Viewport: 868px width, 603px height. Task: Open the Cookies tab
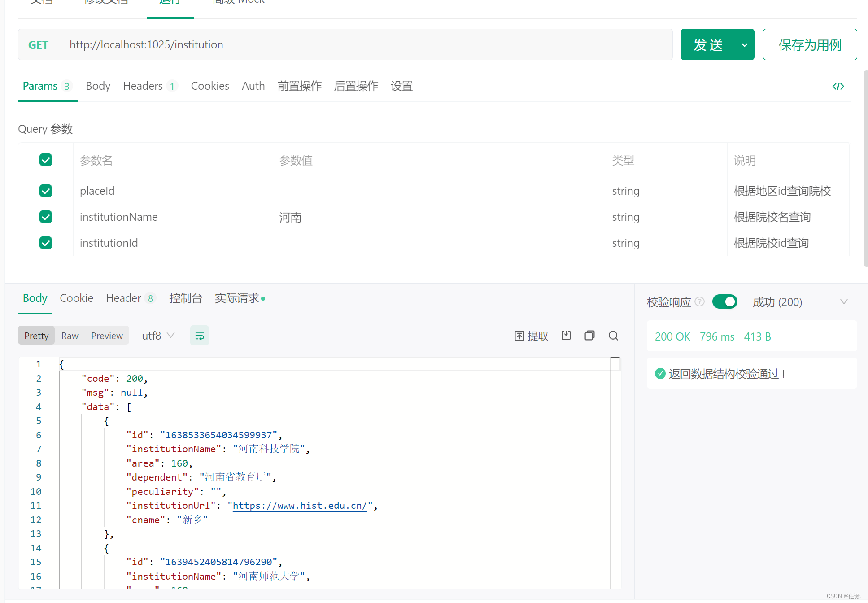pyautogui.click(x=210, y=86)
